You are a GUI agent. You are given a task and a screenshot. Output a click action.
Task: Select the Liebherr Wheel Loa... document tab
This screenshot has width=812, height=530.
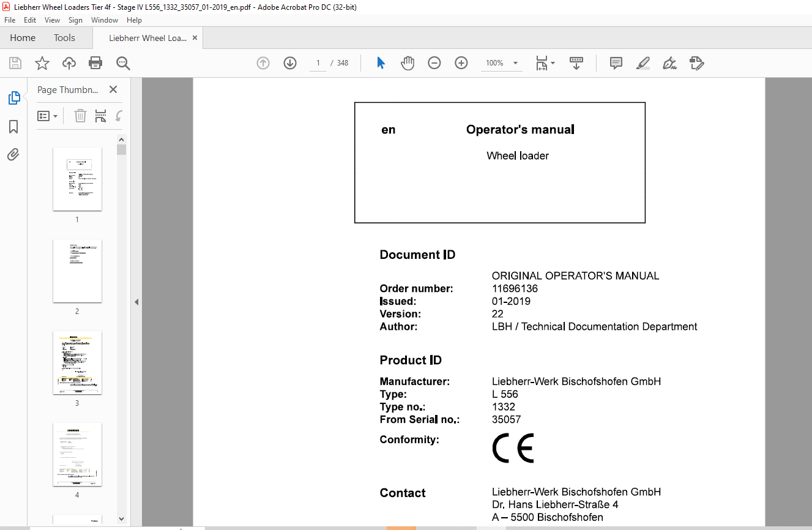coord(147,38)
